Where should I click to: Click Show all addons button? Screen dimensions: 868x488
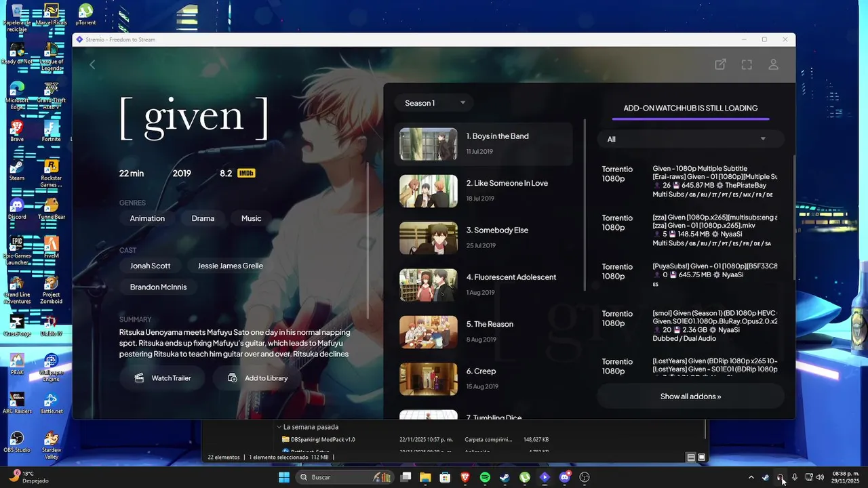pyautogui.click(x=690, y=396)
